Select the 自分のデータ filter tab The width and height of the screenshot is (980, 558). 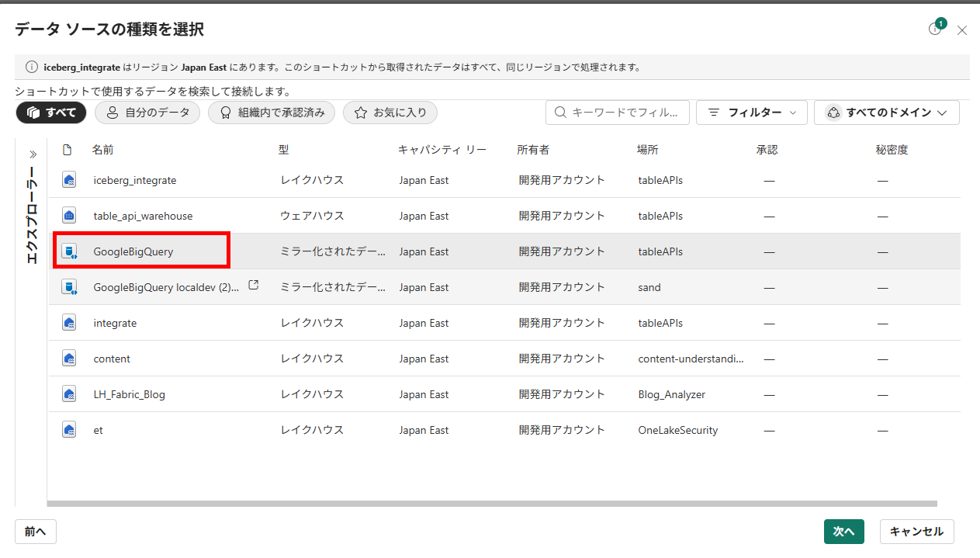(x=147, y=113)
